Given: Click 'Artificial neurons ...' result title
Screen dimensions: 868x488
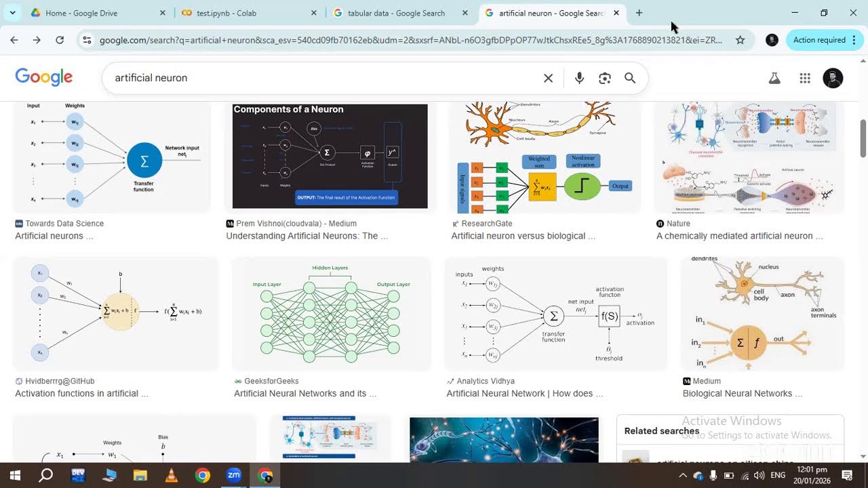Looking at the screenshot, I should 54,236.
